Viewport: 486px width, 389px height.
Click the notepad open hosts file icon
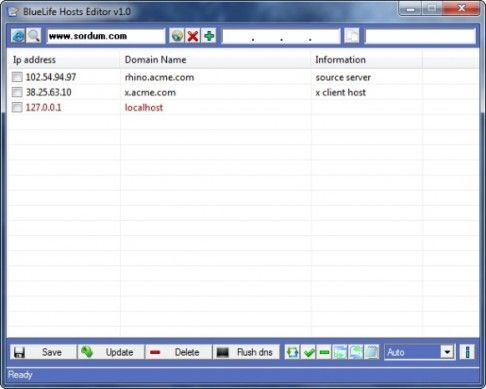tap(371, 352)
